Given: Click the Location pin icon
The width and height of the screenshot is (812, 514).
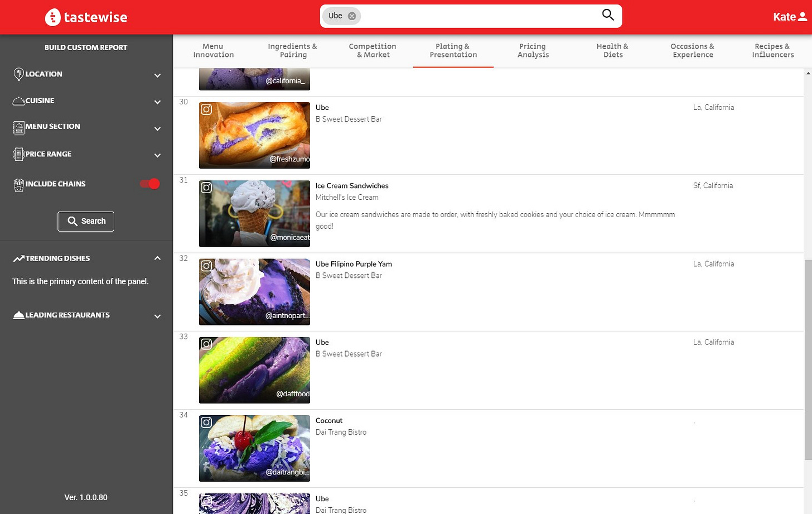Looking at the screenshot, I should coord(18,74).
